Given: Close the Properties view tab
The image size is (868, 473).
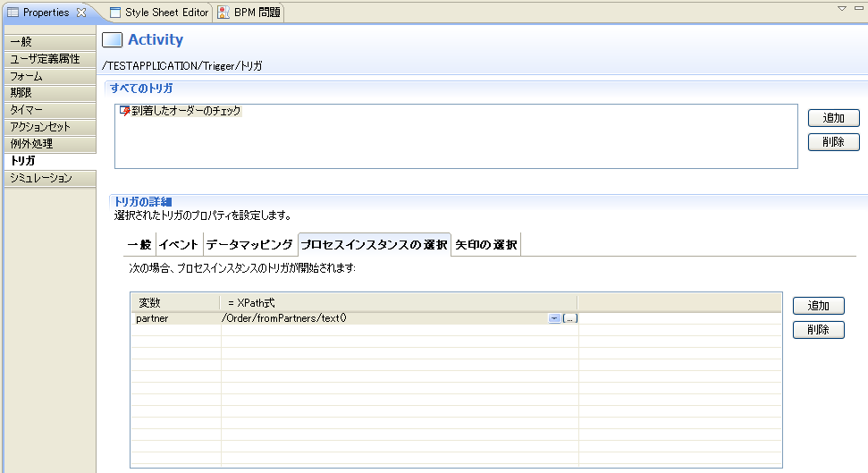Looking at the screenshot, I should point(82,13).
